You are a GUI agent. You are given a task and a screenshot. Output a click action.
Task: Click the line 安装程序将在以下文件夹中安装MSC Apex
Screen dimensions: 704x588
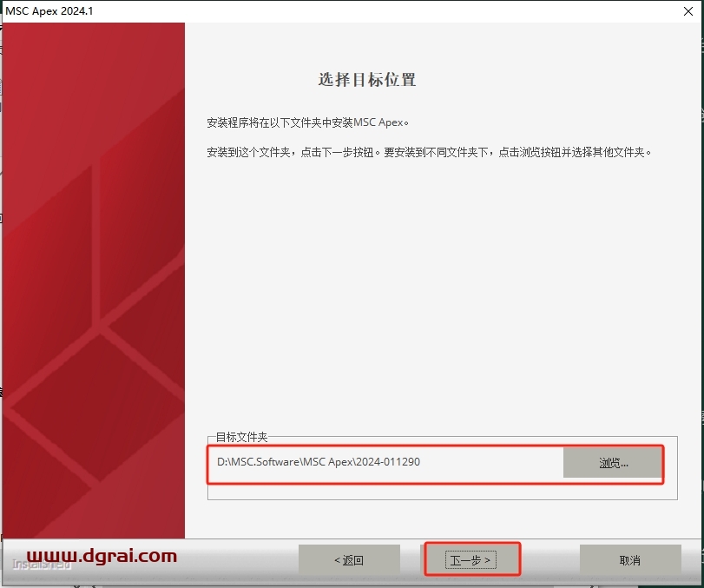[308, 122]
